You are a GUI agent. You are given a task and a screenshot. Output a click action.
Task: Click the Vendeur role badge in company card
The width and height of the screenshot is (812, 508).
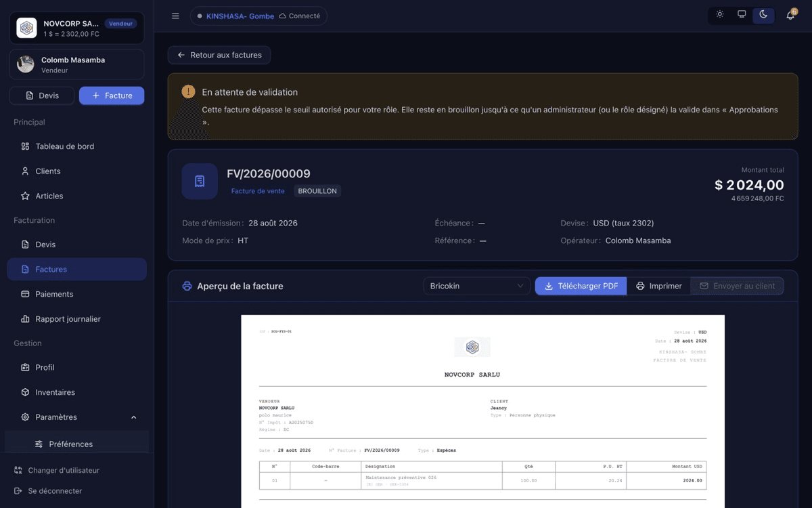click(120, 23)
